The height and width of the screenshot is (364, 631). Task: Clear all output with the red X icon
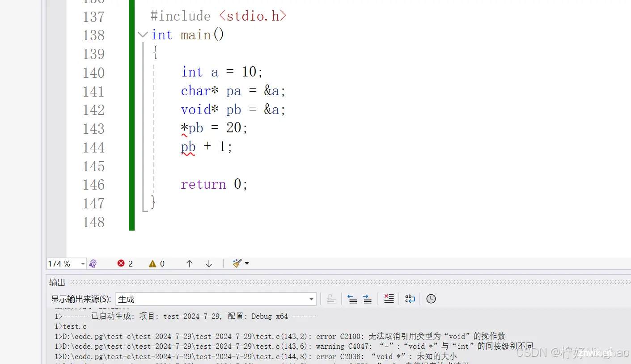pyautogui.click(x=389, y=299)
